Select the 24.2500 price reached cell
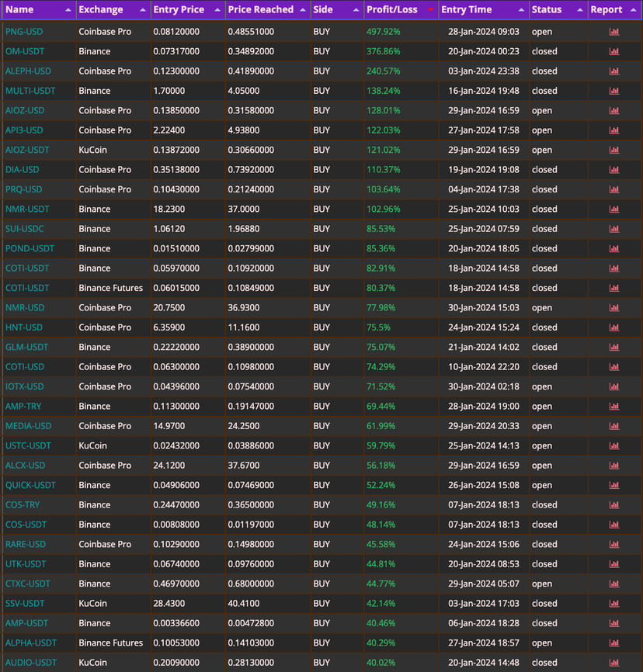The width and height of the screenshot is (643, 672). [x=244, y=426]
